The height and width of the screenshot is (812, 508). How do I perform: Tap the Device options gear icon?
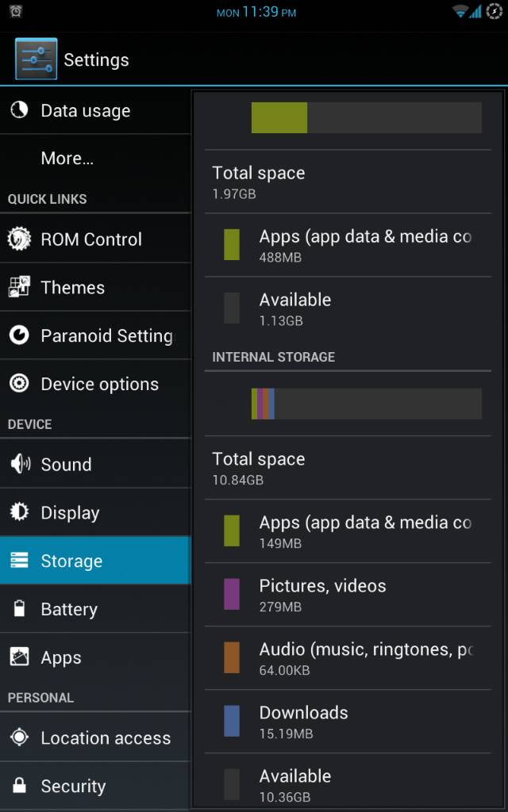pos(19,384)
